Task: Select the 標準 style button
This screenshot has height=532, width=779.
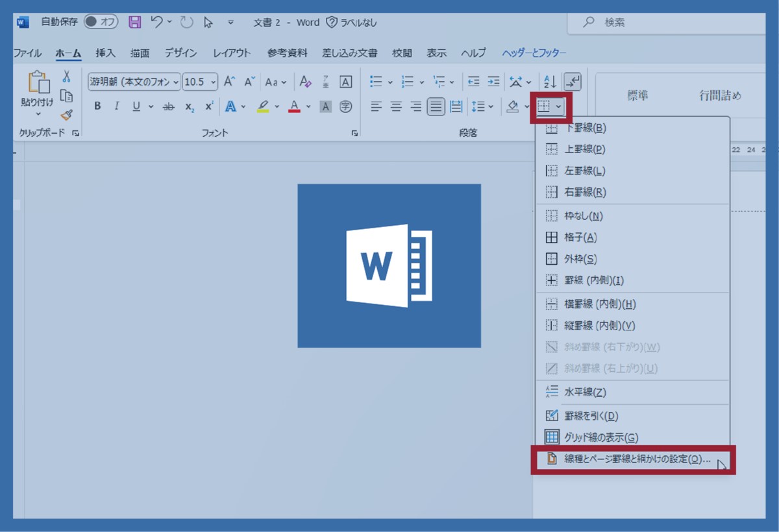Action: (x=637, y=96)
